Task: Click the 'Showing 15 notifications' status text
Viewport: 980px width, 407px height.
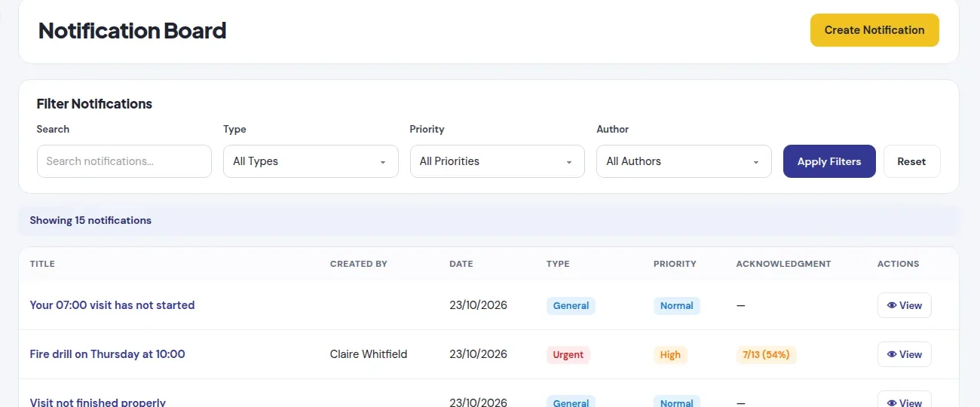Action: pos(90,221)
